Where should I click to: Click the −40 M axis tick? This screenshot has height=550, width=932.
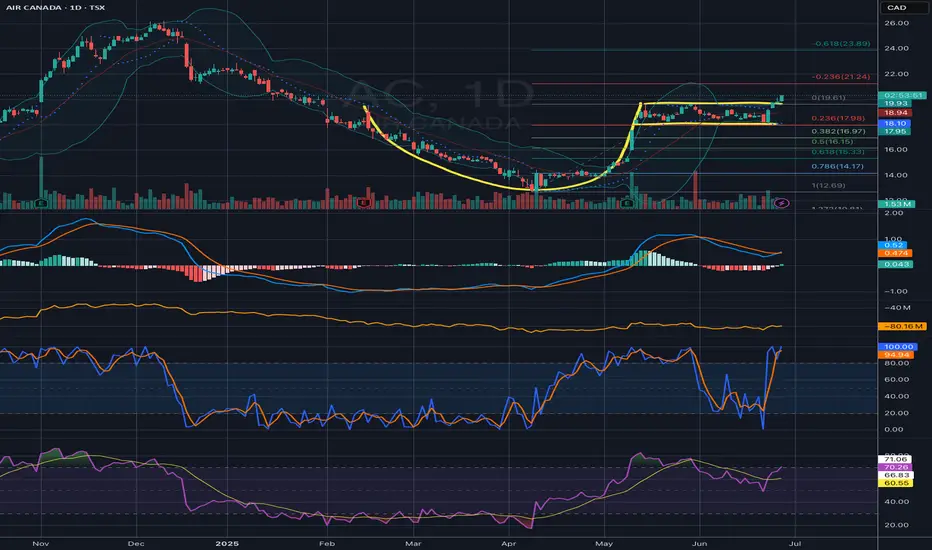point(897,307)
